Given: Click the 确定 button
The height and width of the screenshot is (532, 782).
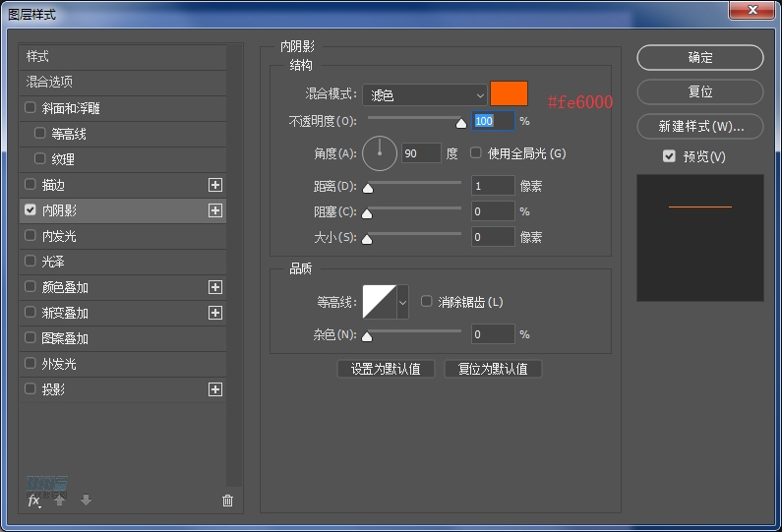Looking at the screenshot, I should tap(699, 58).
